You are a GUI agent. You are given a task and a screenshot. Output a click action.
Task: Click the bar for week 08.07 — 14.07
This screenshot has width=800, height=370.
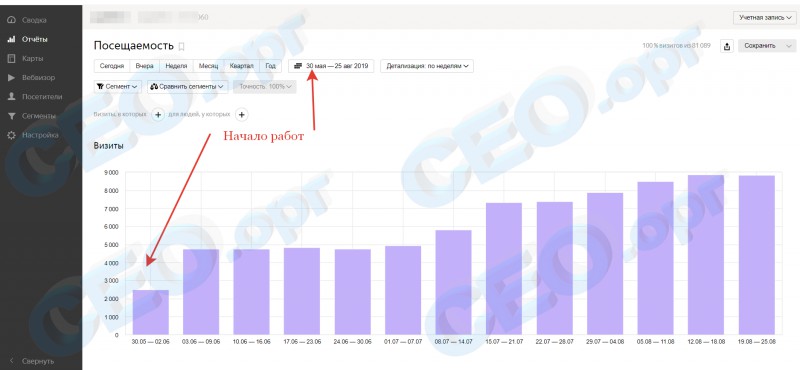[x=454, y=282]
